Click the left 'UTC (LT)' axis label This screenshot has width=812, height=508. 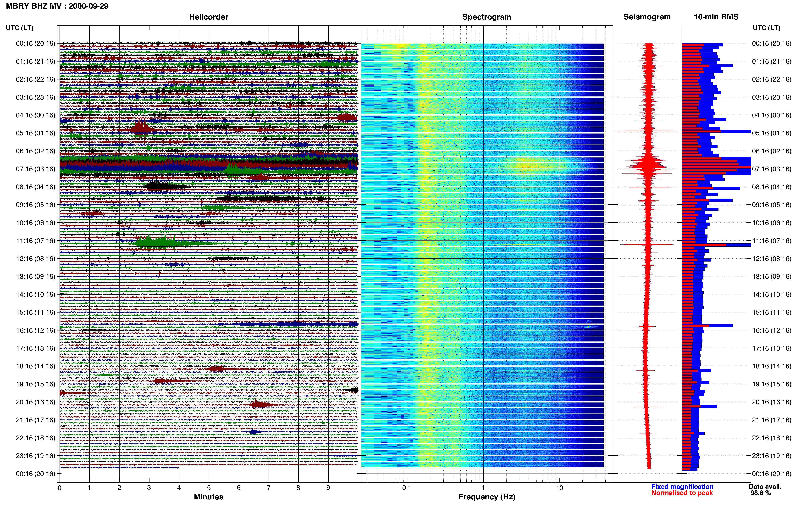(x=20, y=28)
